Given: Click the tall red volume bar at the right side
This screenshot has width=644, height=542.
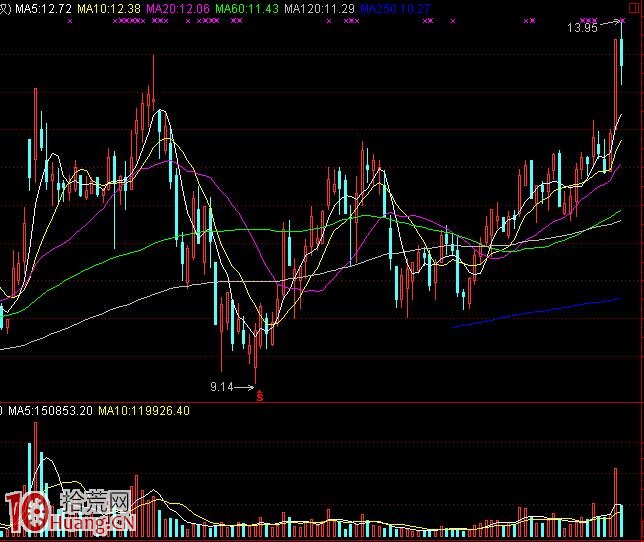Looking at the screenshot, I should [x=616, y=503].
